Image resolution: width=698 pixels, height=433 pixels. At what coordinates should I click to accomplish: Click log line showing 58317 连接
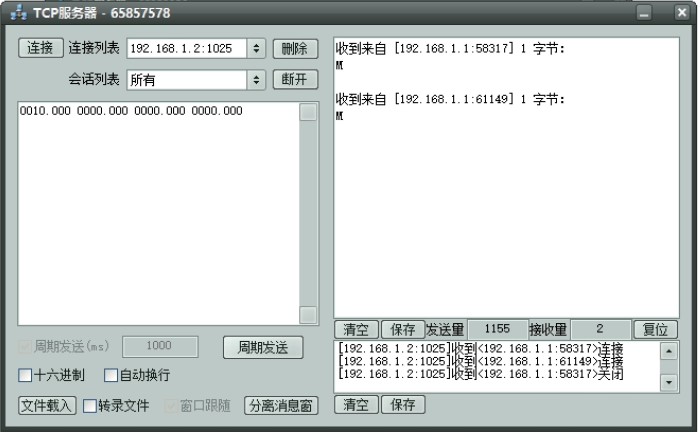(481, 348)
